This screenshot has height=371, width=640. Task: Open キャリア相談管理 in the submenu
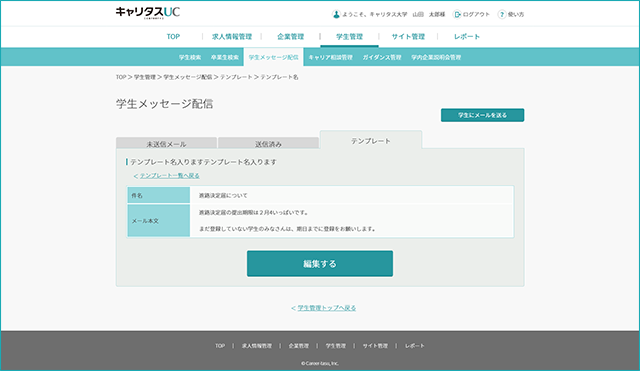(x=330, y=58)
